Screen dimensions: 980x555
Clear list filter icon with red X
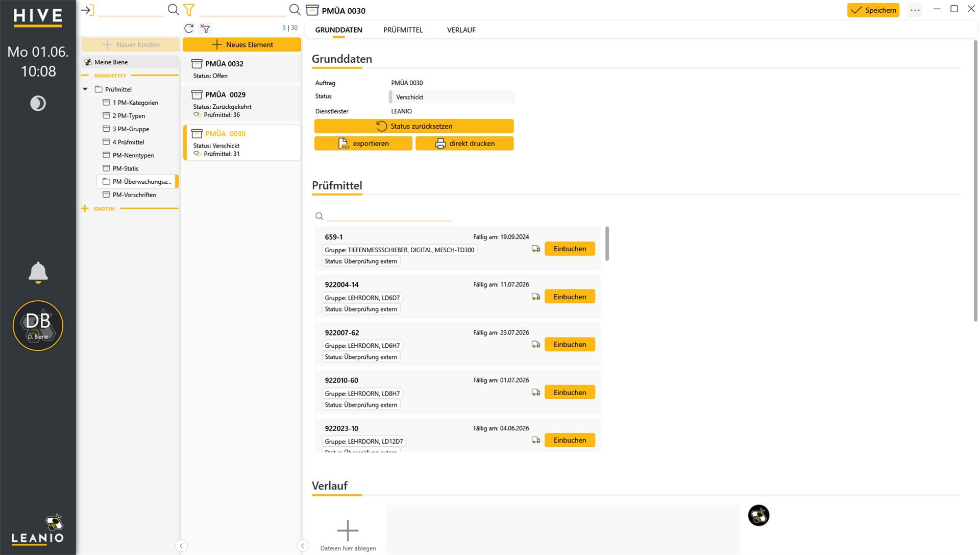205,28
